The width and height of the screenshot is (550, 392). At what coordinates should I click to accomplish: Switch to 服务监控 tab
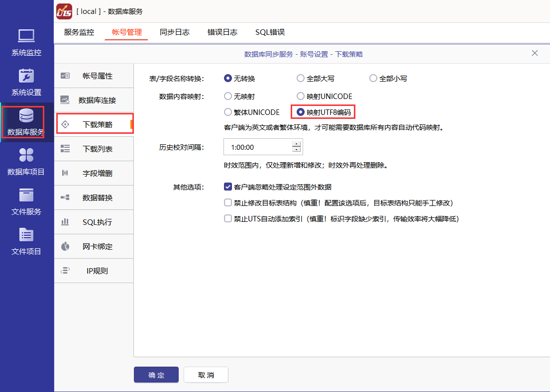[x=79, y=32]
